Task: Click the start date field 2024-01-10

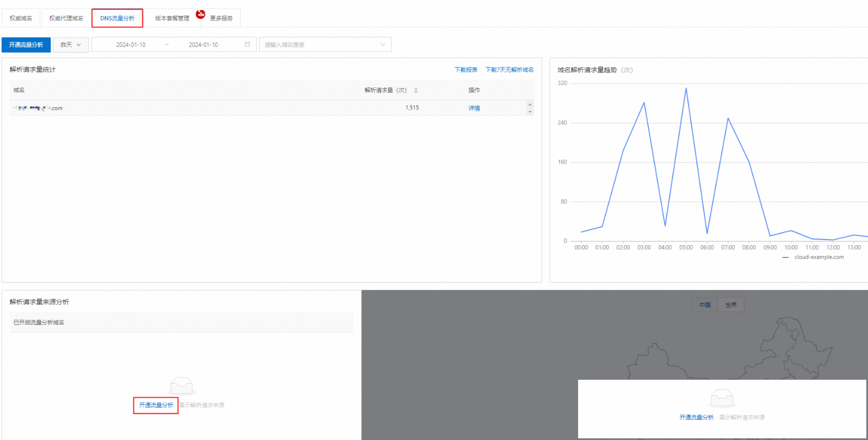Action: tap(131, 45)
